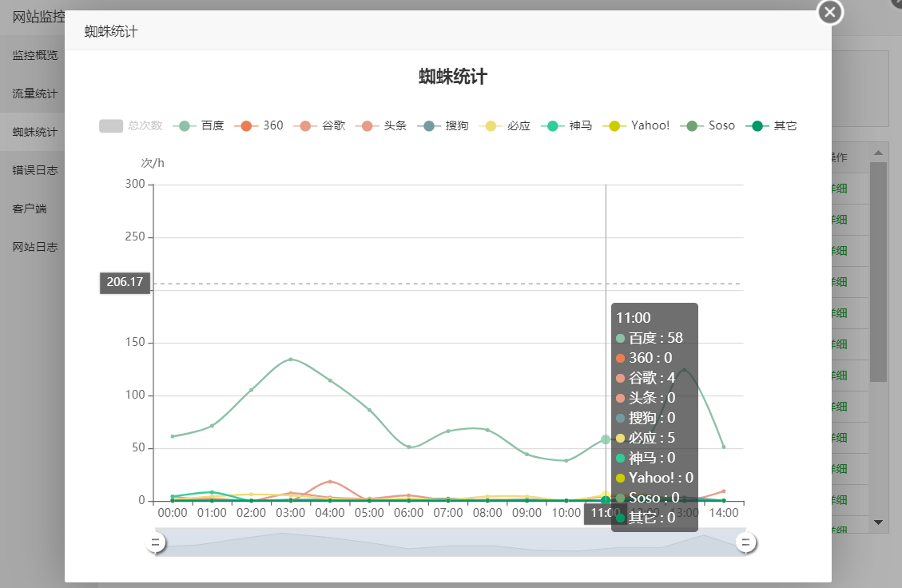902x588 pixels.
Task: Toggle the 百度 legend series
Action: [x=198, y=125]
